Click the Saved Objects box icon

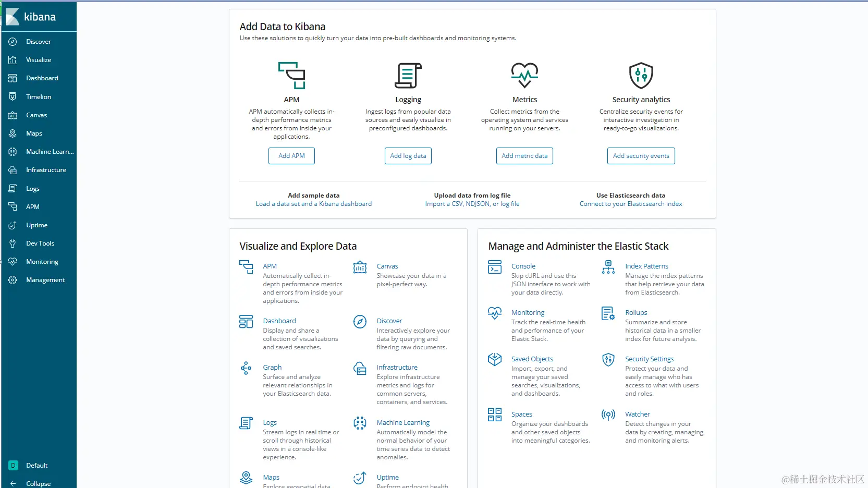pyautogui.click(x=494, y=359)
